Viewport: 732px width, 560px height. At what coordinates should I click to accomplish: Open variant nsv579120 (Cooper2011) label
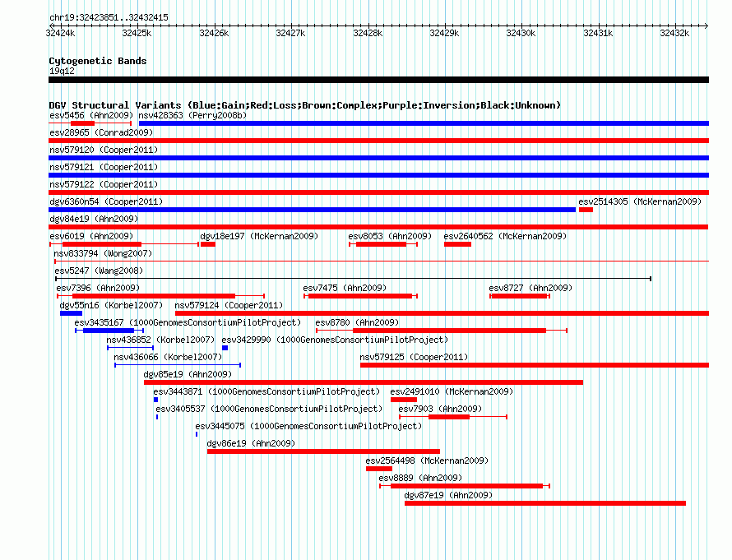tap(104, 150)
